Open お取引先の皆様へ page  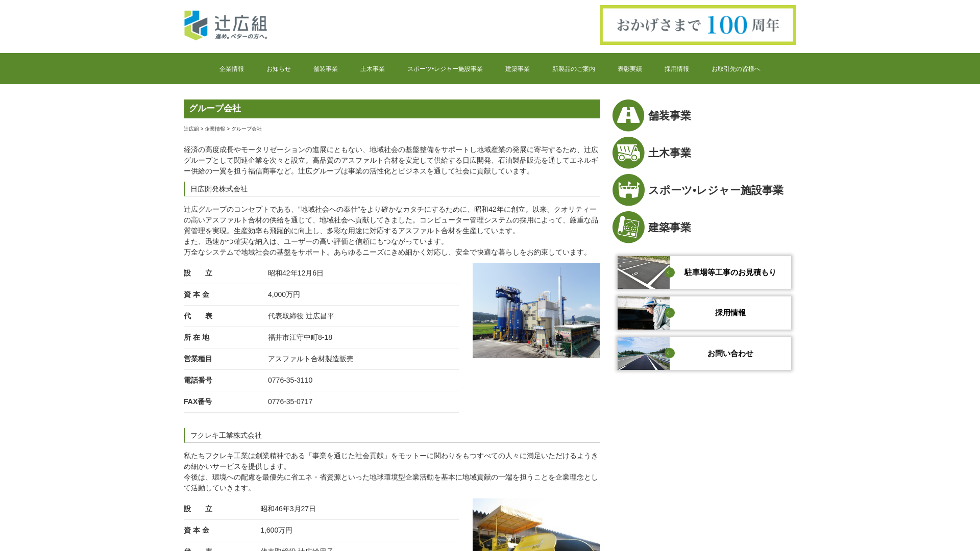737,68
